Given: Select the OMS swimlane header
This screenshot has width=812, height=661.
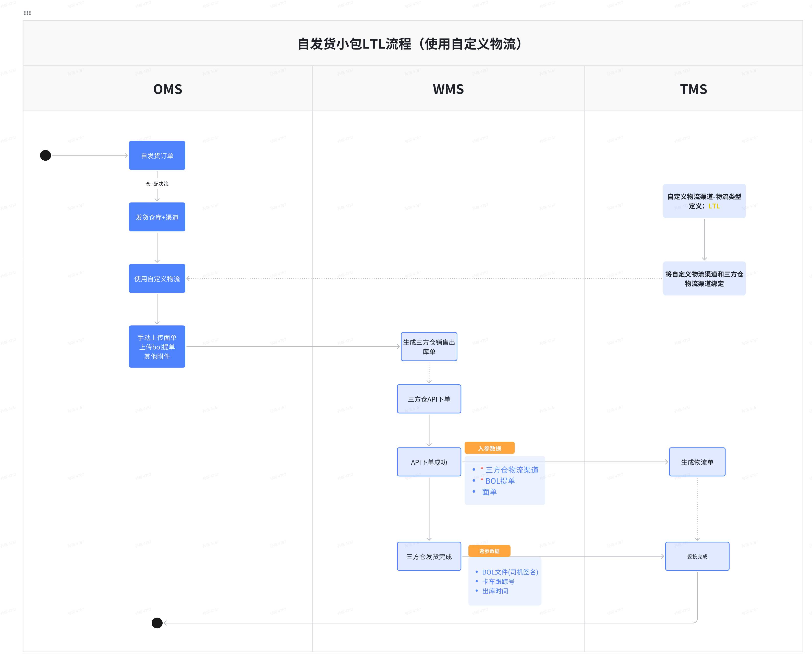Looking at the screenshot, I should coord(167,89).
